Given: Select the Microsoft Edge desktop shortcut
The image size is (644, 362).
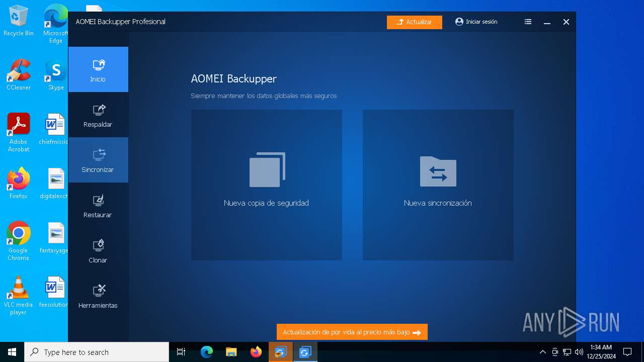Looking at the screenshot, I should (56, 24).
